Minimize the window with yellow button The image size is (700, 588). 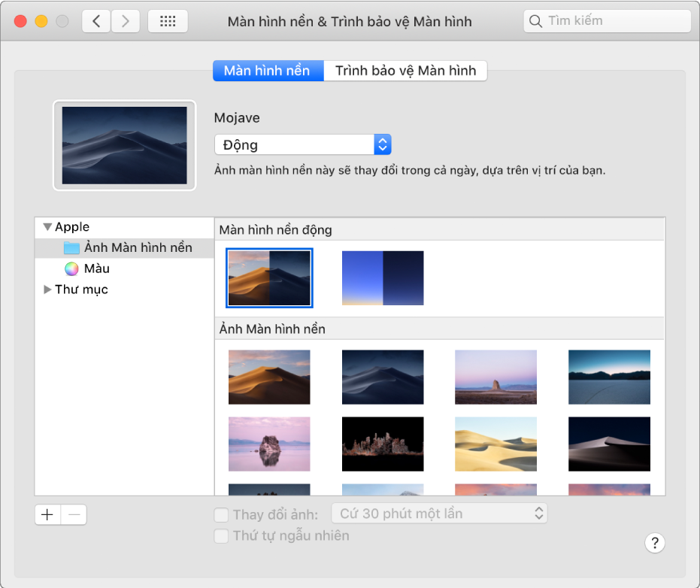[x=41, y=21]
